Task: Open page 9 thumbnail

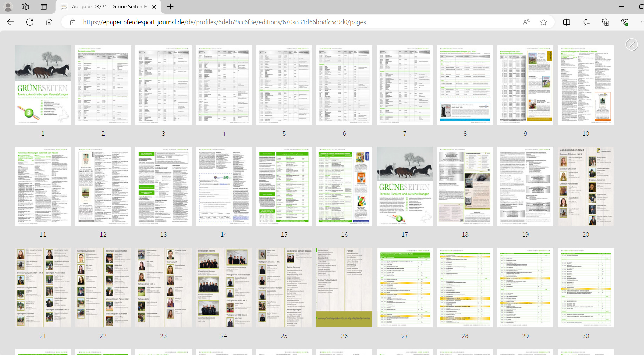Action: (525, 85)
